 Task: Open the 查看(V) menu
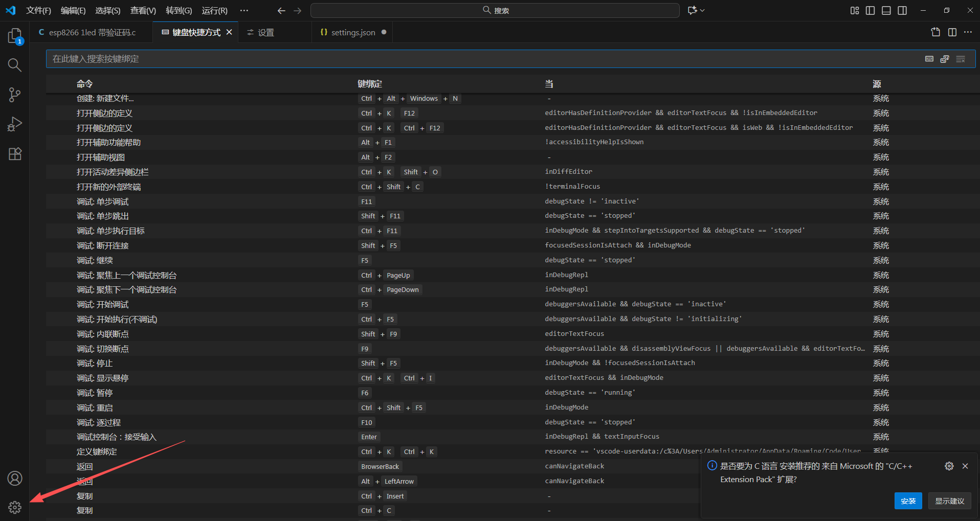pyautogui.click(x=143, y=10)
